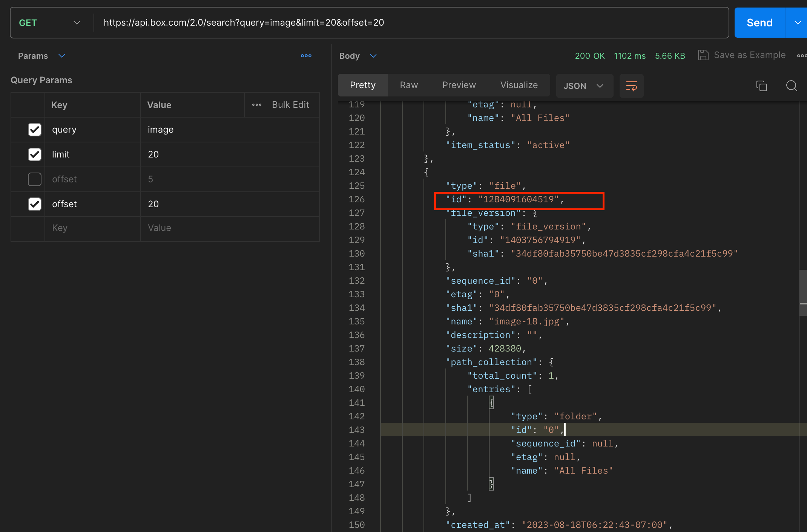Click the query key cell
Viewport: 807px width, 532px height.
pos(93,130)
